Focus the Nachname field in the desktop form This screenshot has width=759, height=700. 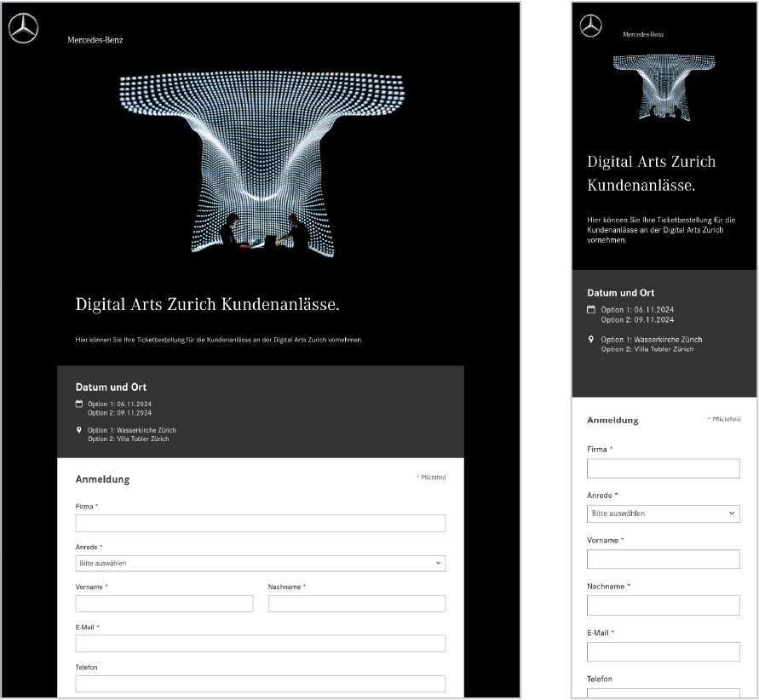tap(356, 603)
